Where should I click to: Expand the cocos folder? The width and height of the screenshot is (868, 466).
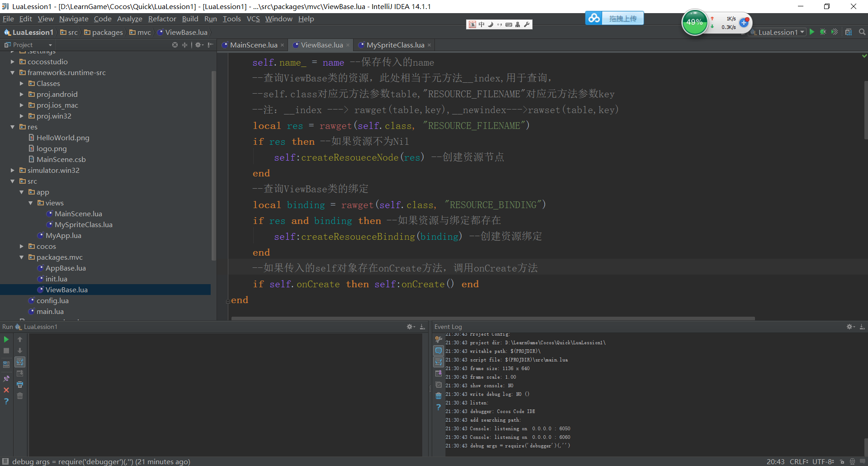(22, 247)
